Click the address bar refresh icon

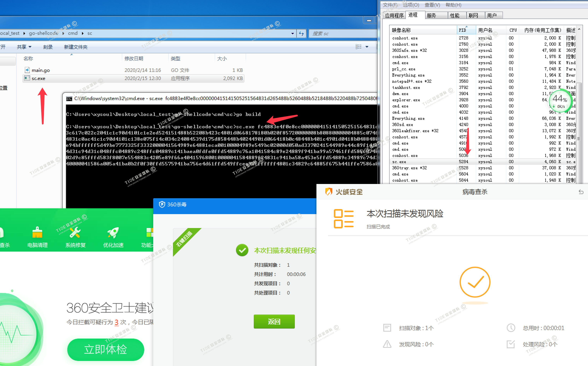(301, 33)
